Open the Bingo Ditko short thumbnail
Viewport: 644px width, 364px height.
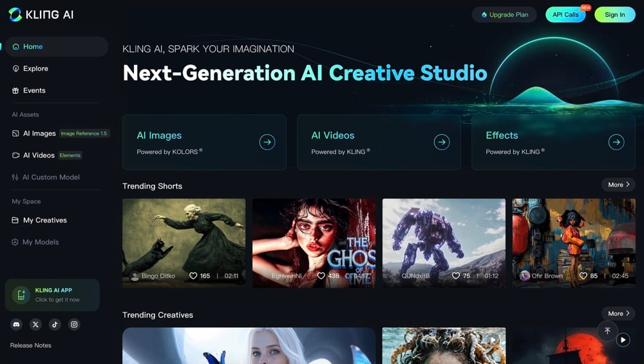tap(184, 244)
